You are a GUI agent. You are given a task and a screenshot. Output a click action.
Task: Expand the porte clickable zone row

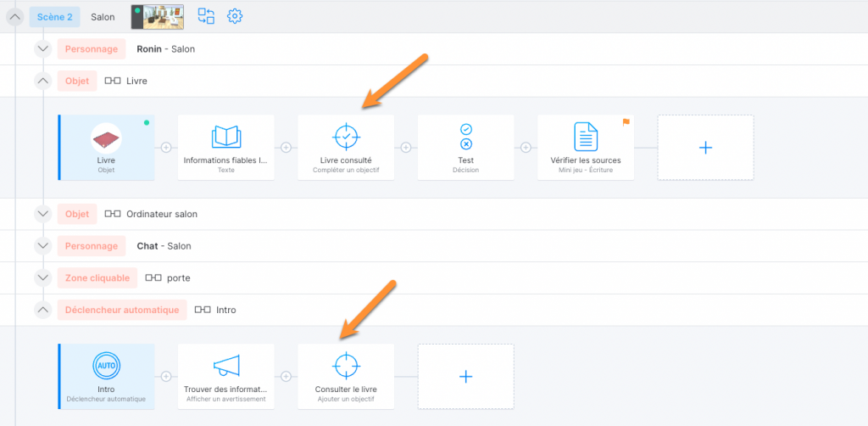(x=42, y=277)
